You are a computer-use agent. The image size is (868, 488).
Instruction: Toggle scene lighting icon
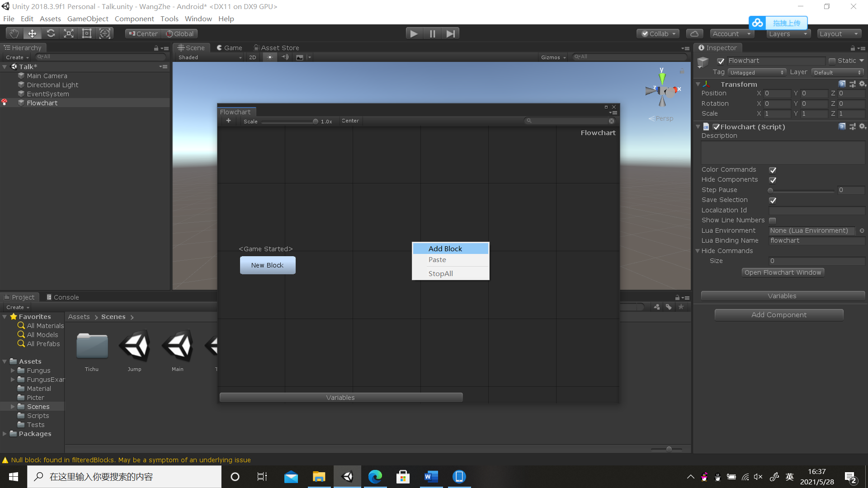pyautogui.click(x=270, y=57)
